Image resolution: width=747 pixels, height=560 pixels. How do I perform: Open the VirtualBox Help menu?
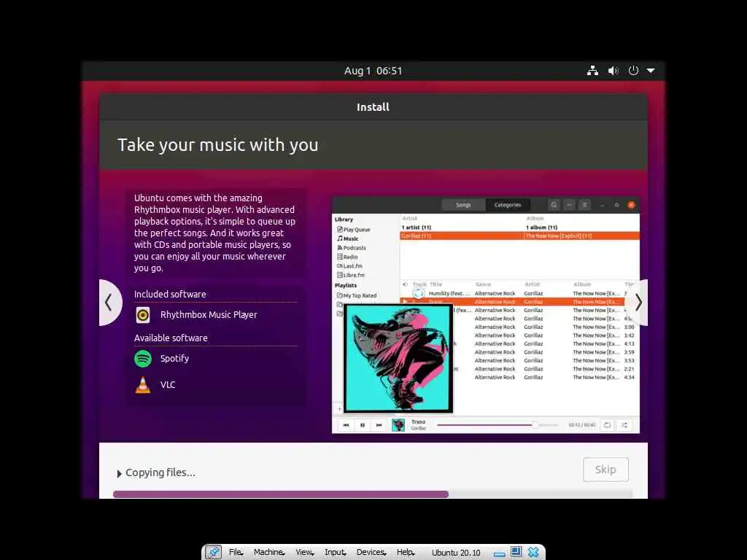[x=406, y=553]
